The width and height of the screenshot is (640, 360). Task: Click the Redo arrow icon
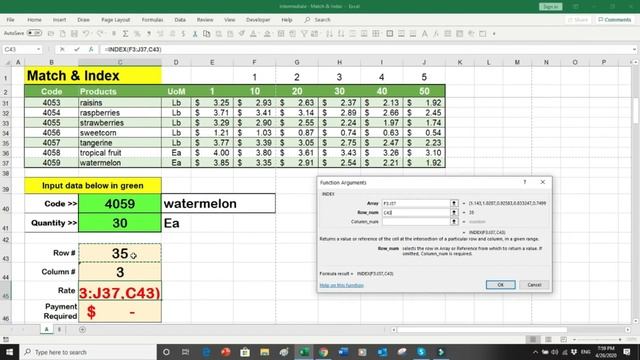pyautogui.click(x=99, y=34)
